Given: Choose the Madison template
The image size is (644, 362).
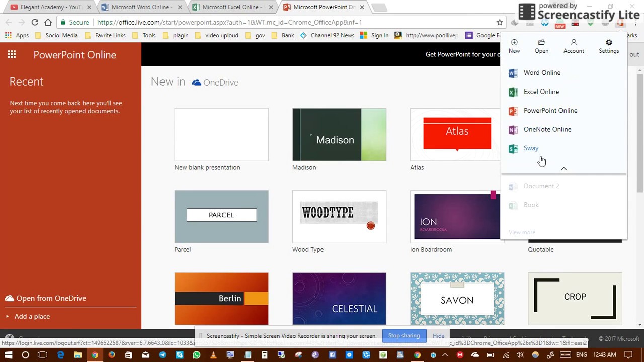Looking at the screenshot, I should click(339, 135).
